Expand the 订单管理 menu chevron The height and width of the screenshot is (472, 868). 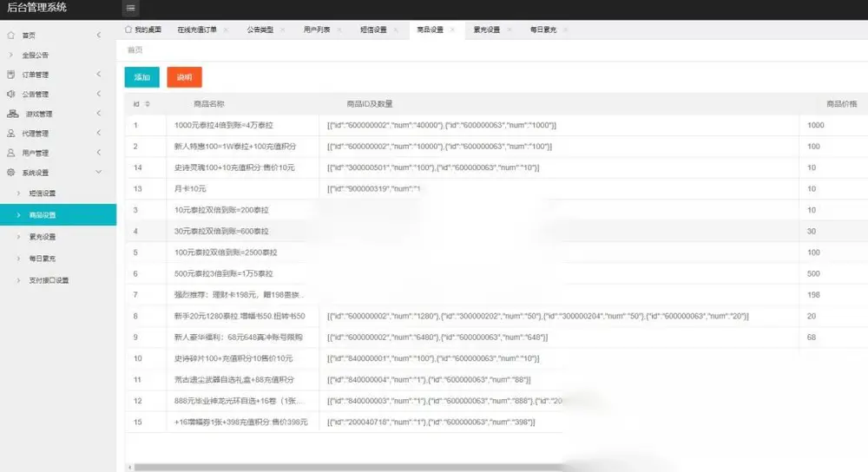point(99,74)
